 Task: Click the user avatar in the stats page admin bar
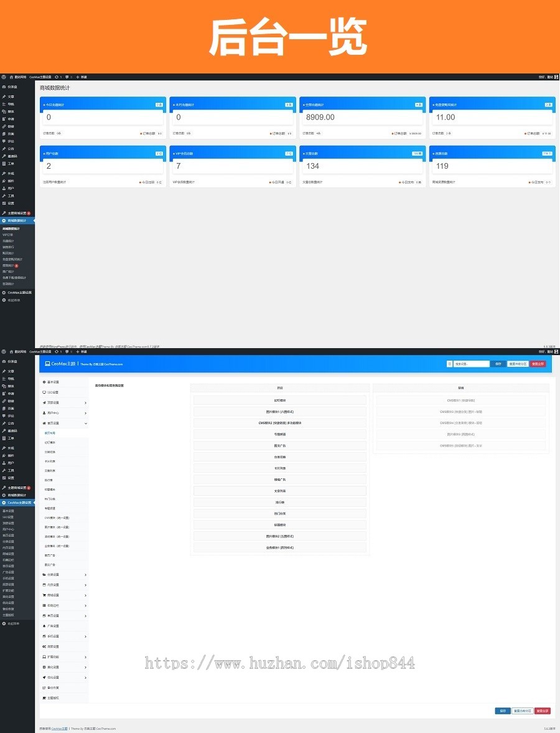pos(556,77)
